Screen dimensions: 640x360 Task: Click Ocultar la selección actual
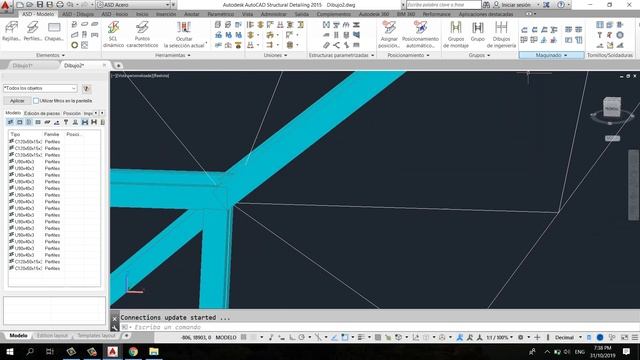point(184,35)
